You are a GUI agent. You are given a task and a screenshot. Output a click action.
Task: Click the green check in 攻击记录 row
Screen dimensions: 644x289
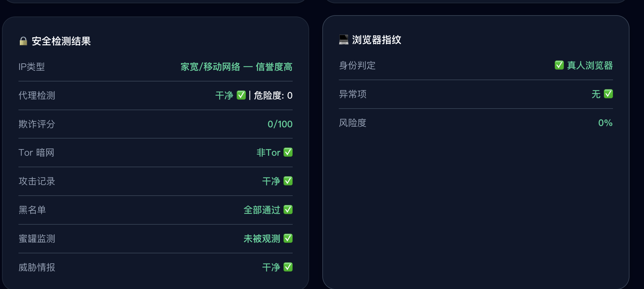point(288,181)
